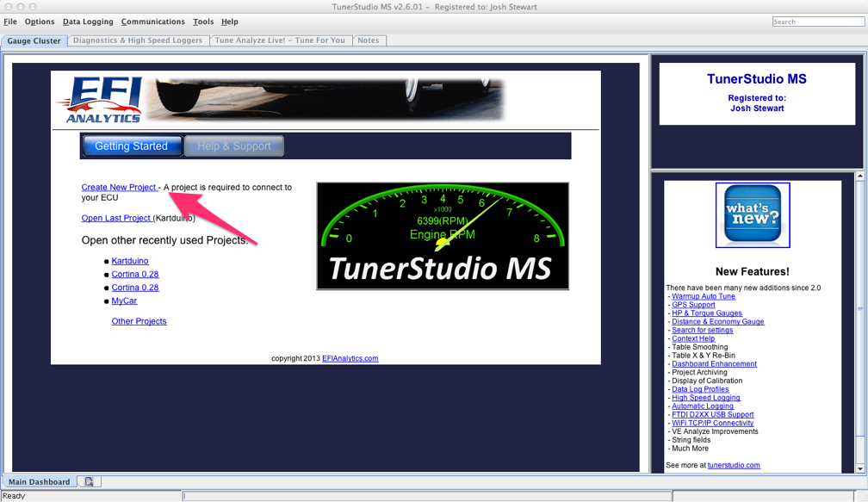
Task: Click the Much More text
Action: pos(691,449)
